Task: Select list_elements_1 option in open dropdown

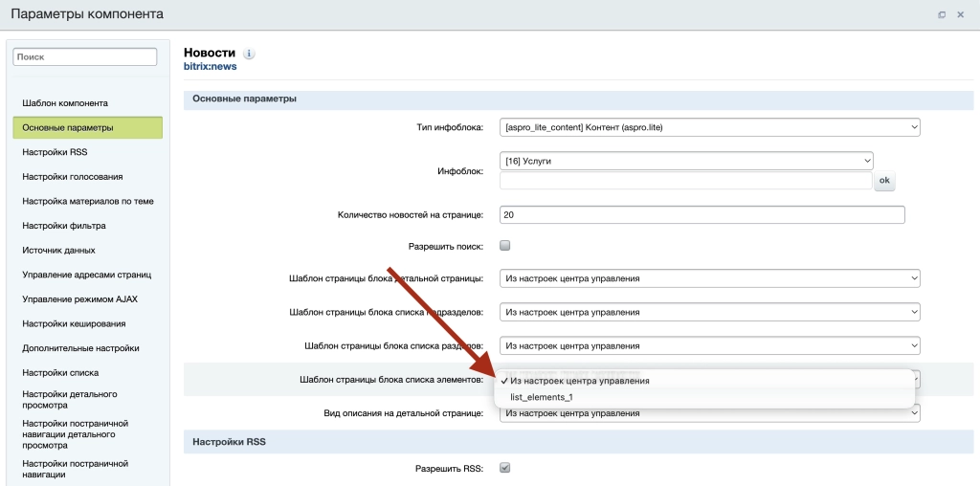Action: tap(542, 397)
